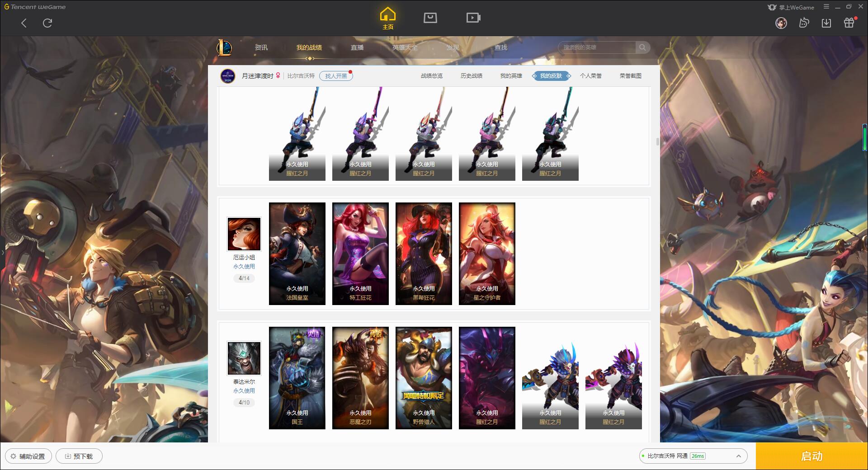Image resolution: width=868 pixels, height=470 pixels.
Task: Open the gift box icon
Action: 849,23
